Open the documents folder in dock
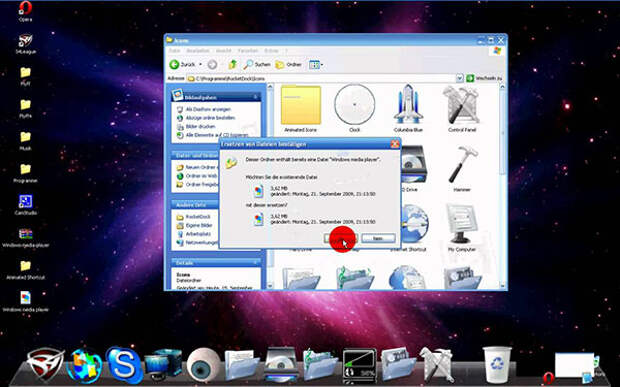 click(x=242, y=365)
